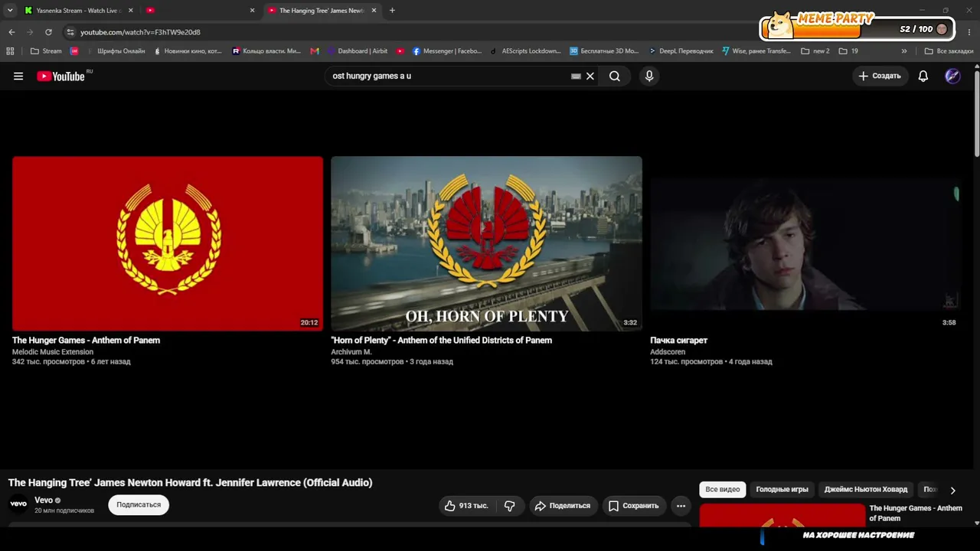
Task: Dislike the video with thumbs down
Action: tap(509, 506)
